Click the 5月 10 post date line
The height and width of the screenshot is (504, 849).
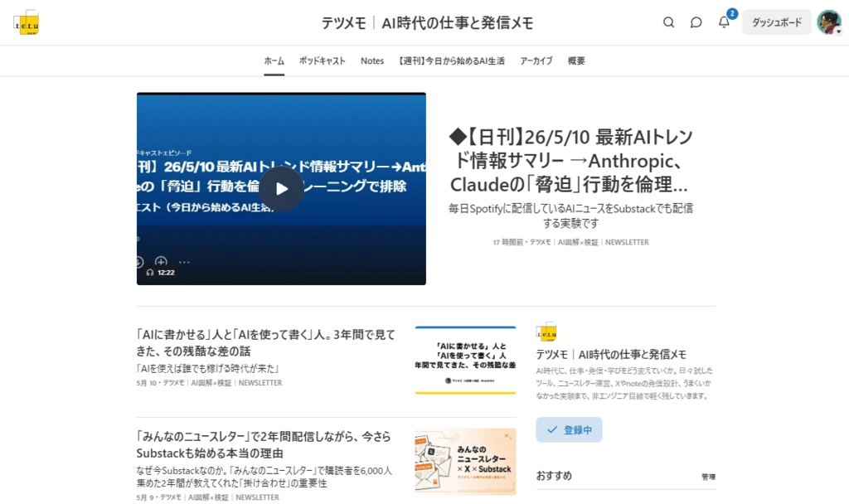tap(209, 383)
